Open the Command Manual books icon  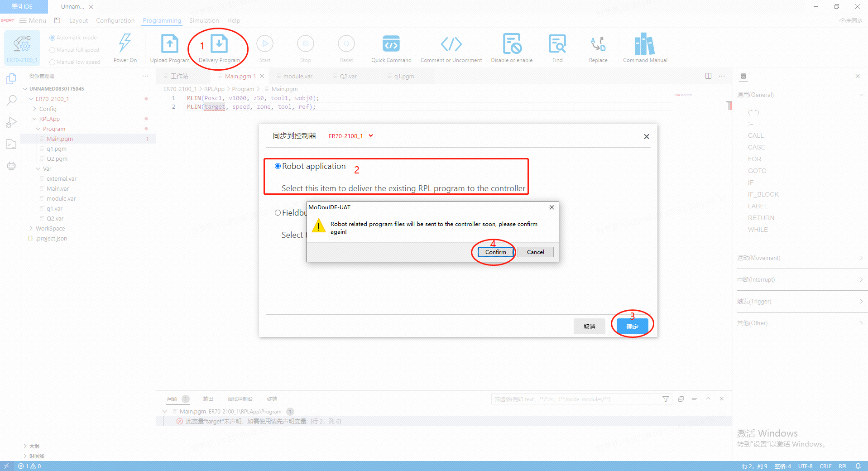(x=645, y=44)
